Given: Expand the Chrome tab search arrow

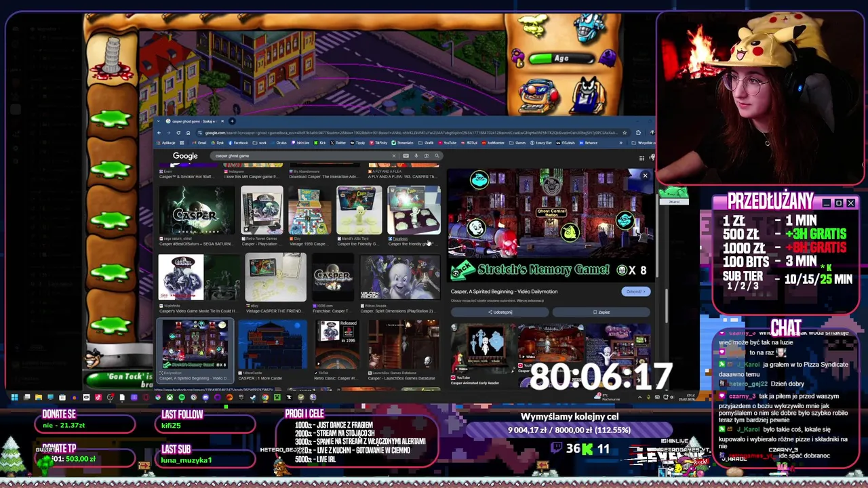Looking at the screenshot, I should tap(158, 121).
